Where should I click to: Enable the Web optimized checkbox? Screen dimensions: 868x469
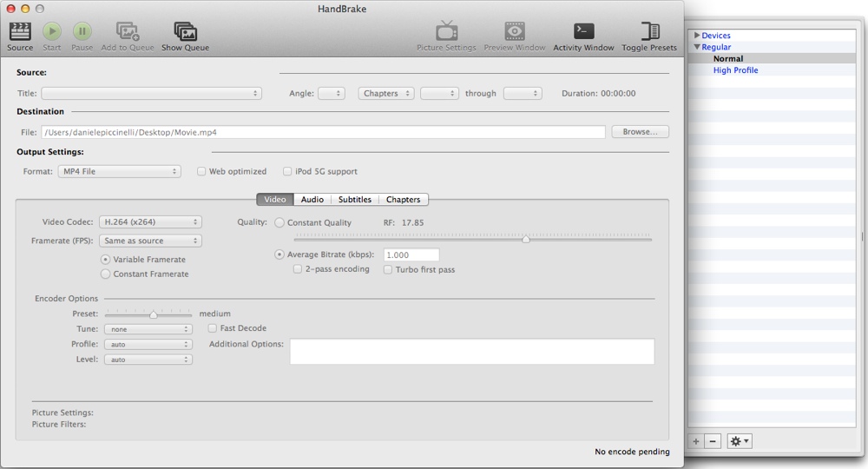tap(201, 172)
